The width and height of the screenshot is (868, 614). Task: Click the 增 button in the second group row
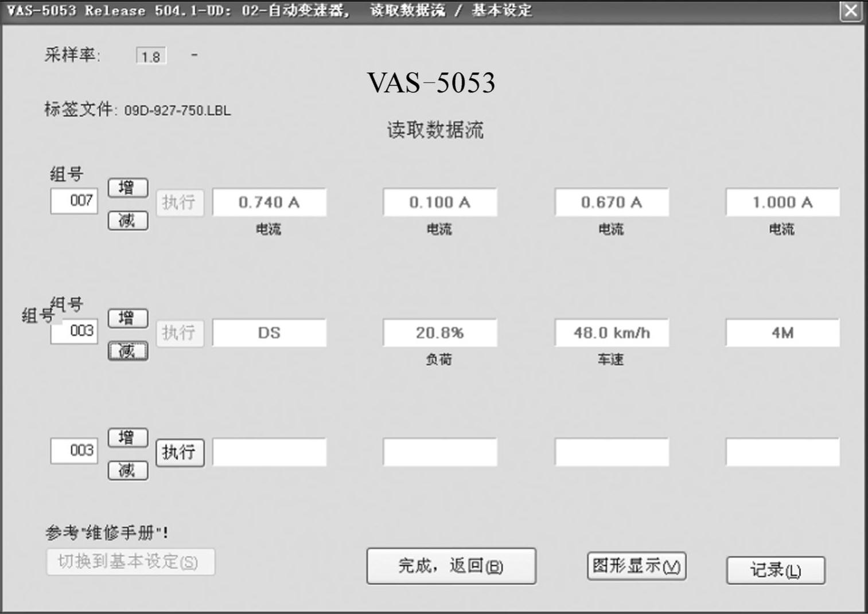(128, 318)
